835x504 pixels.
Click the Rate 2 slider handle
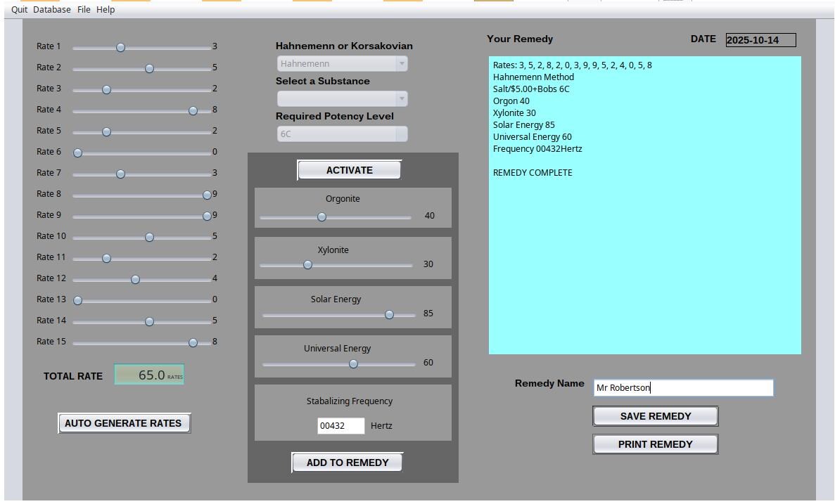[150, 69]
